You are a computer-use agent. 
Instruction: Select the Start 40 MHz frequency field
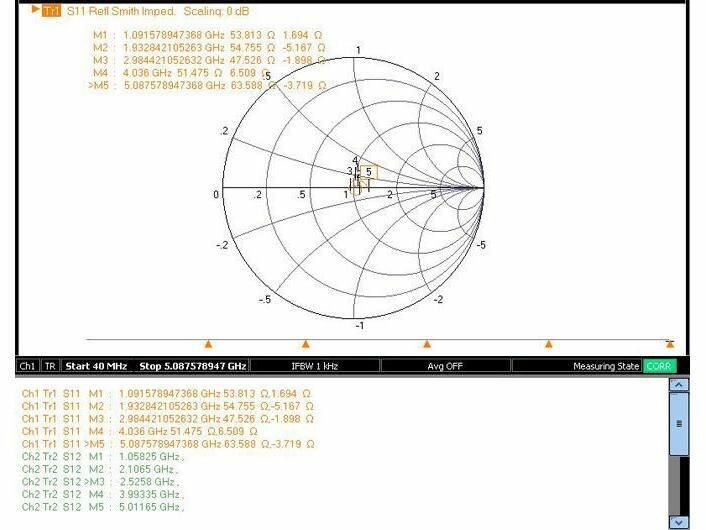[98, 366]
